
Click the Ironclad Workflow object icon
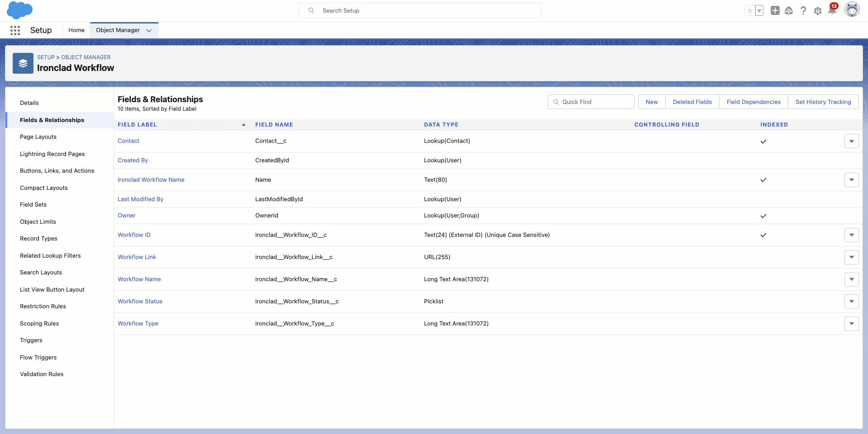tap(23, 63)
